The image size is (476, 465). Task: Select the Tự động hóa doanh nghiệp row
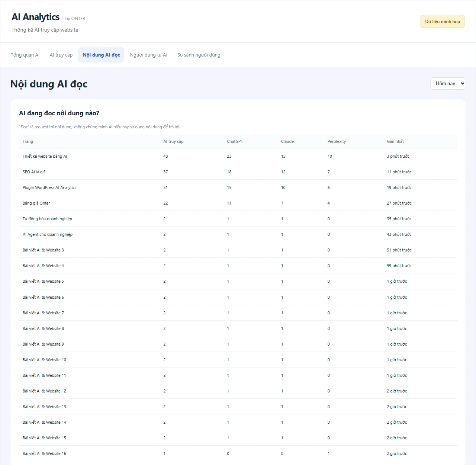[x=238, y=219]
